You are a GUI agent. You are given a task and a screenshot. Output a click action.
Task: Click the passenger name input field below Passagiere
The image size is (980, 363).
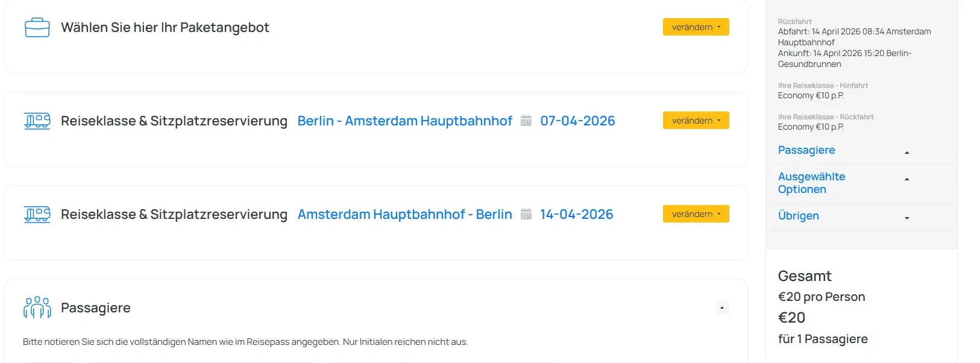(202, 361)
